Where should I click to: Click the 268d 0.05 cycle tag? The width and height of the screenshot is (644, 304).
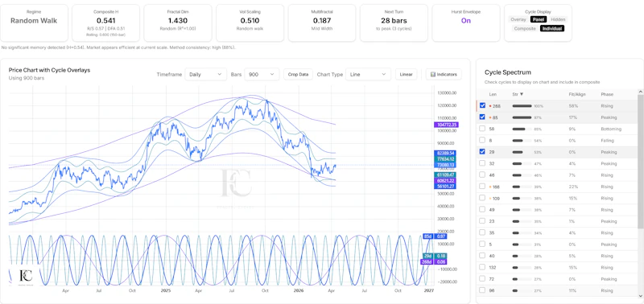(433, 261)
